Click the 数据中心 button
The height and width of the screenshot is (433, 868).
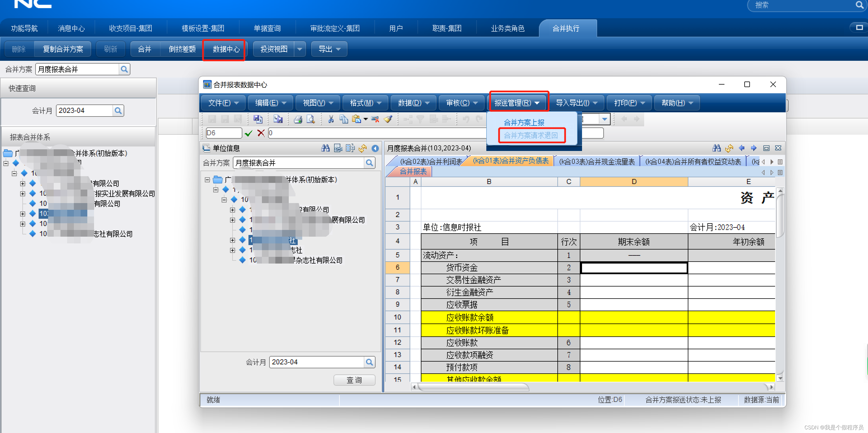click(226, 49)
